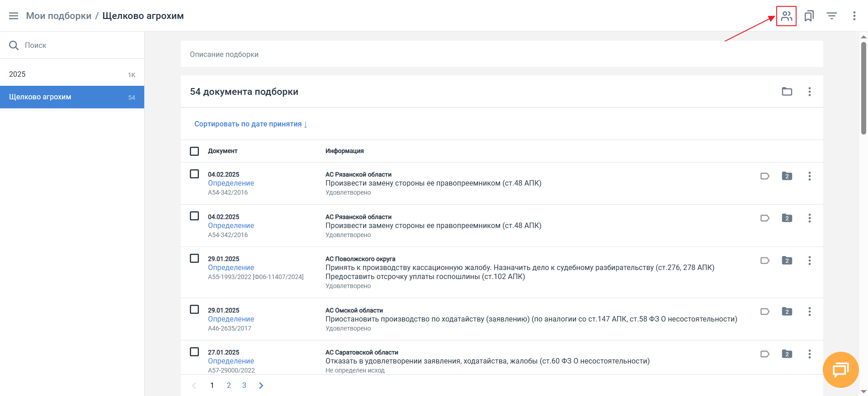The width and height of the screenshot is (868, 396).
Task: Click folder badge for А55-1993/2022 row
Action: [x=787, y=261]
